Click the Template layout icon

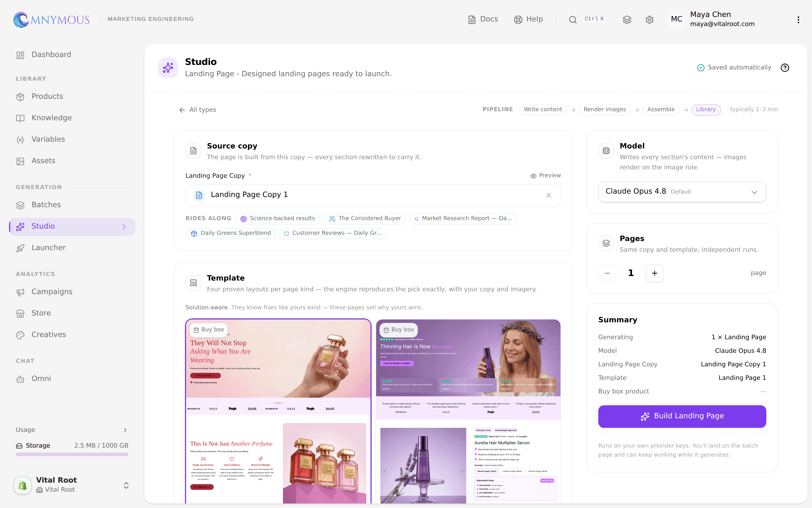[193, 283]
